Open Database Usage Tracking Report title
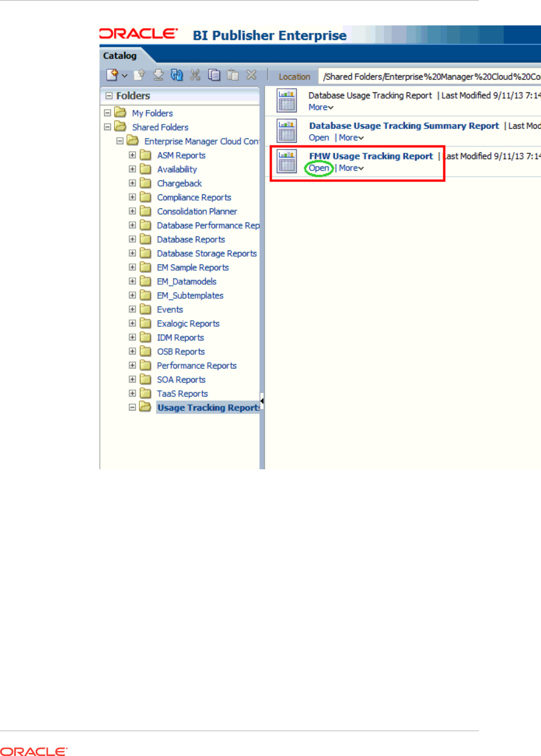The width and height of the screenshot is (541, 756). (x=370, y=95)
